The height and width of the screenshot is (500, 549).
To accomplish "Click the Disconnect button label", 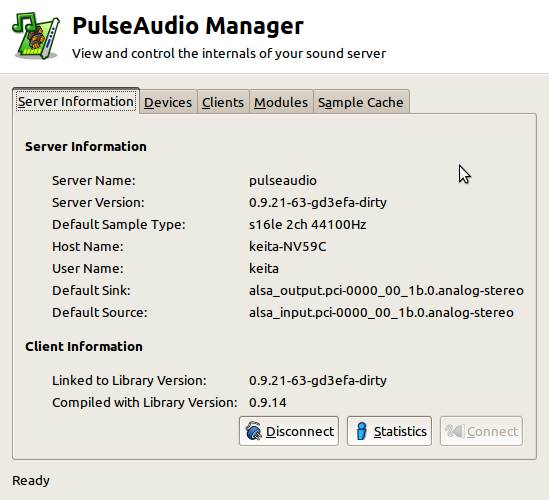I will 300,431.
